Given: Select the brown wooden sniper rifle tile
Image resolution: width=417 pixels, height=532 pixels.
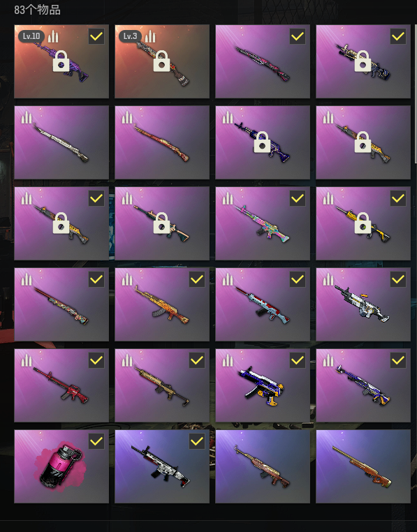Looking at the screenshot, I should click(363, 466).
